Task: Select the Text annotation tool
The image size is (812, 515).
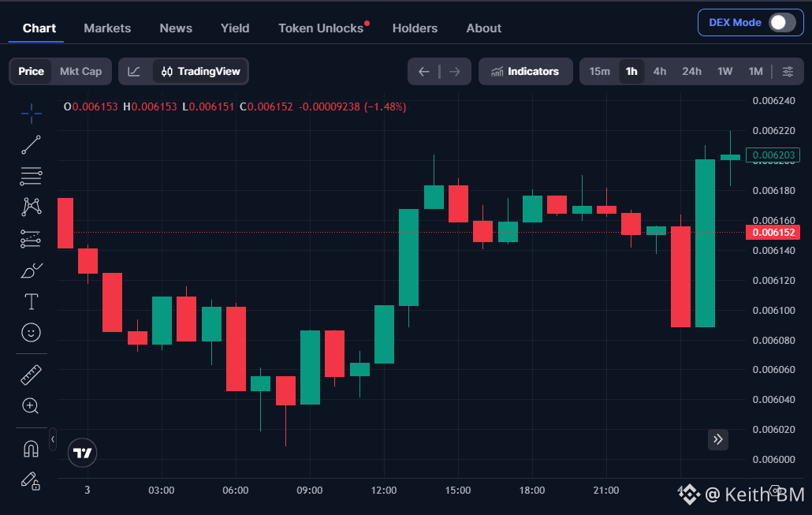Action: click(31, 301)
